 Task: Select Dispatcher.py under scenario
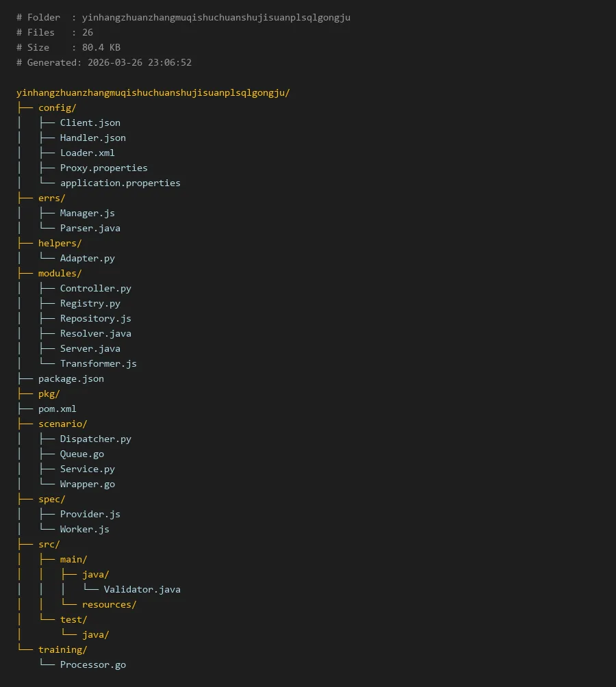(95, 439)
